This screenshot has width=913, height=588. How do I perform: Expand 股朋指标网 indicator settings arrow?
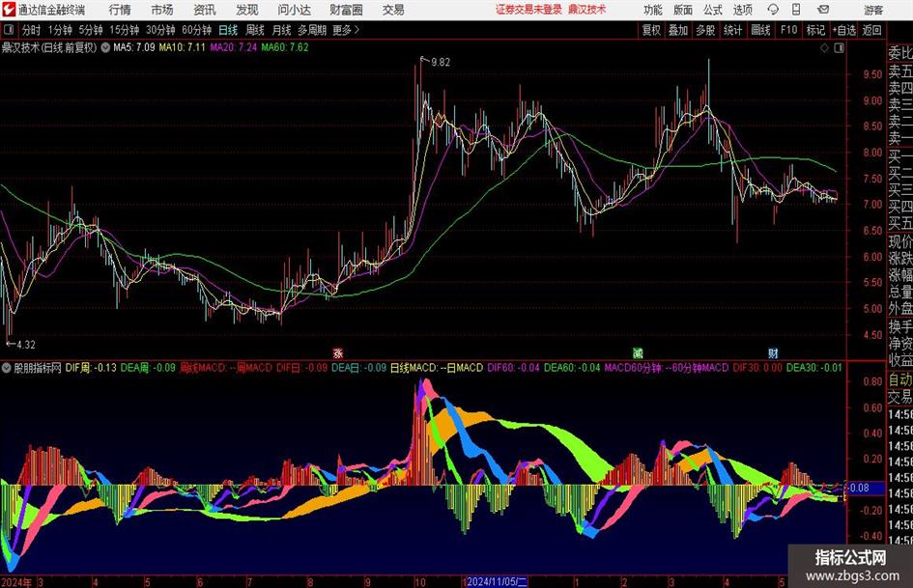pyautogui.click(x=7, y=368)
